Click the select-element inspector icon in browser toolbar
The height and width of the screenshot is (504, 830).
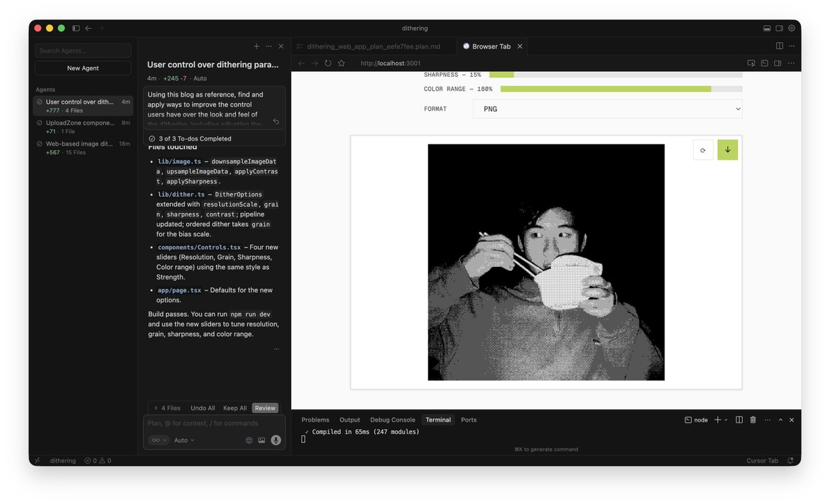click(x=752, y=63)
